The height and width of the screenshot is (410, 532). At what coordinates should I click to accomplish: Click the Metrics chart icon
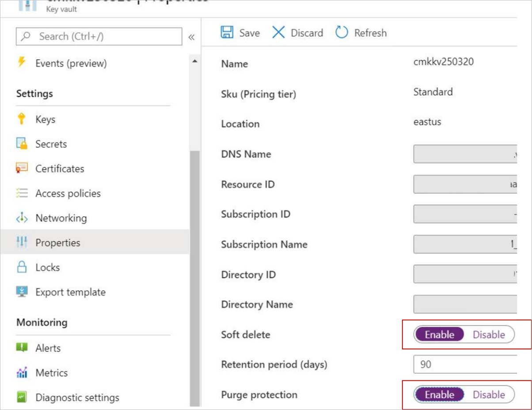[x=21, y=373]
